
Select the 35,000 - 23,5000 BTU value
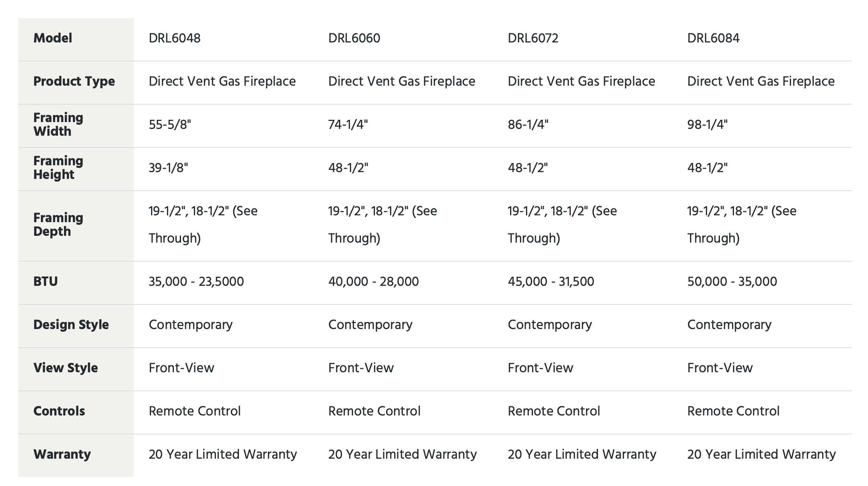[196, 282]
